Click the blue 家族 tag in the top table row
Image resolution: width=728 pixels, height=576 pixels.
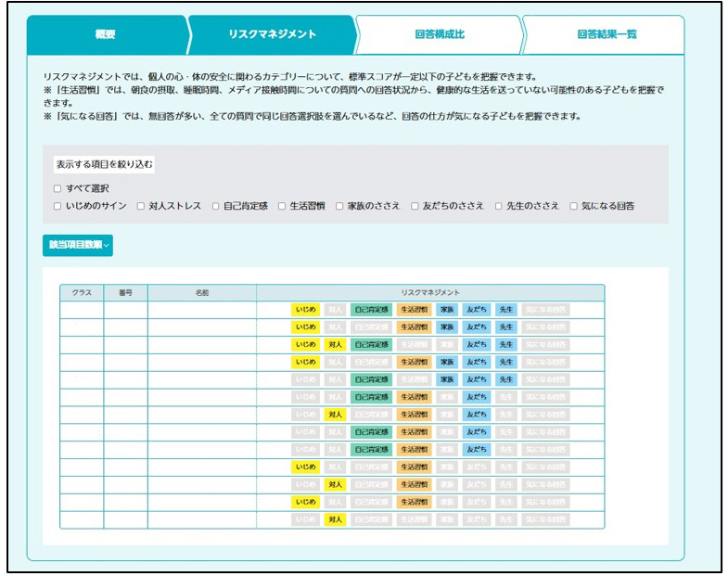(x=447, y=310)
